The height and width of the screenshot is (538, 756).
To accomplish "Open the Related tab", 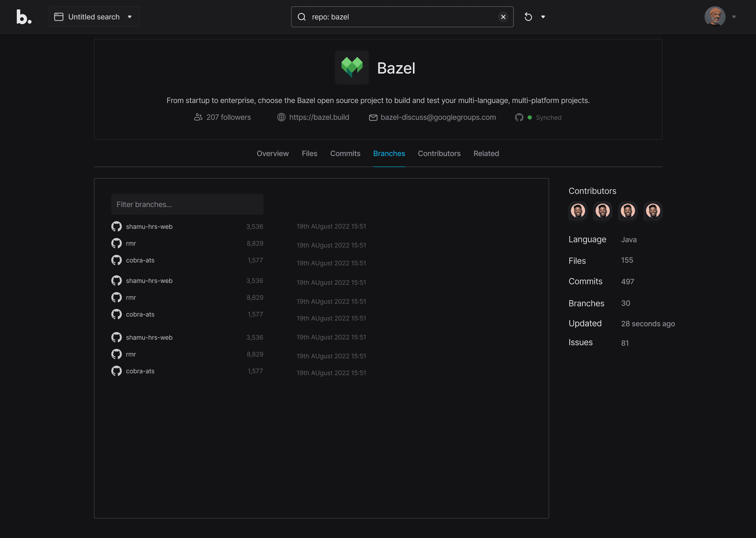I will click(486, 153).
